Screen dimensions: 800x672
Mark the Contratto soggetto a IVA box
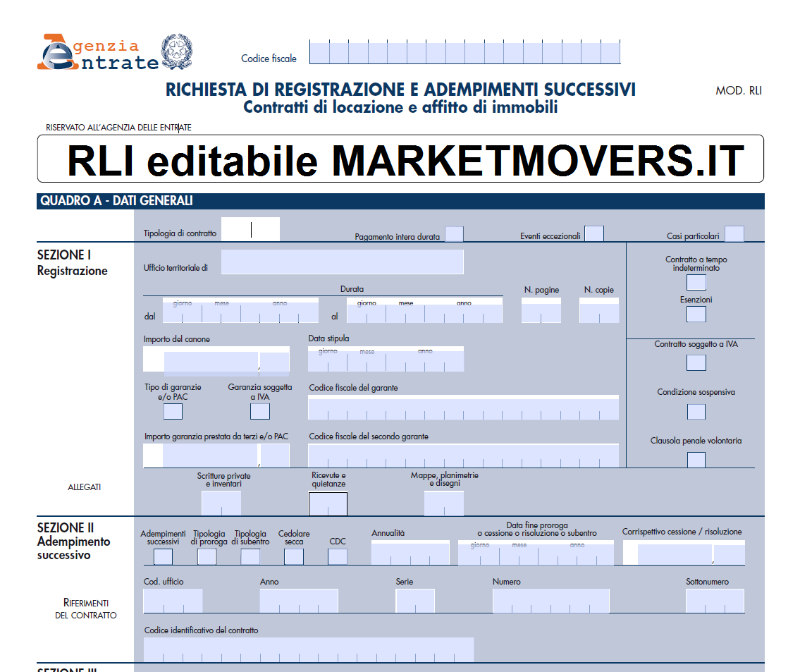(x=696, y=362)
